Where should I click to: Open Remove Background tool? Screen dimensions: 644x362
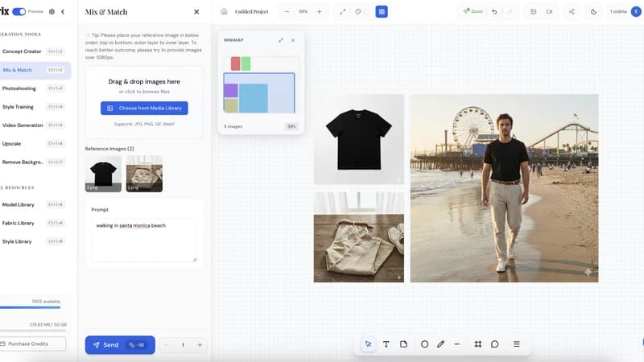point(34,162)
